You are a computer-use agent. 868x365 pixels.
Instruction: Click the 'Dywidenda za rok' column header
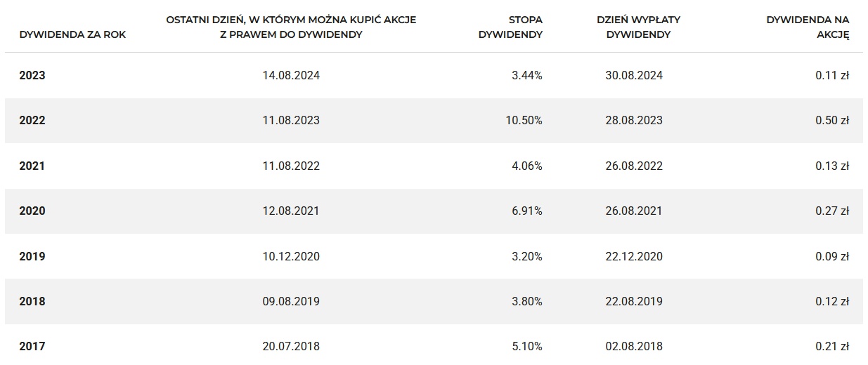[72, 34]
